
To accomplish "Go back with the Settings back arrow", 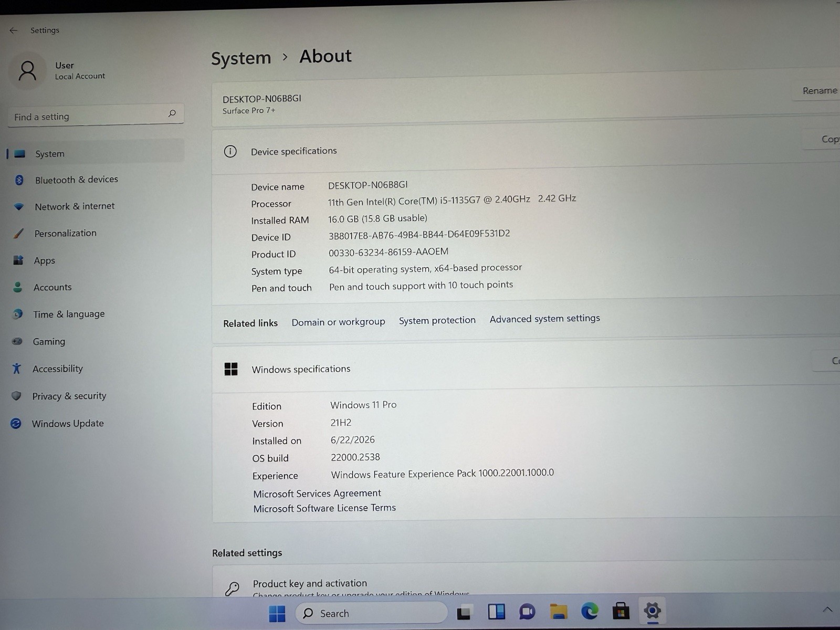I will pos(14,30).
